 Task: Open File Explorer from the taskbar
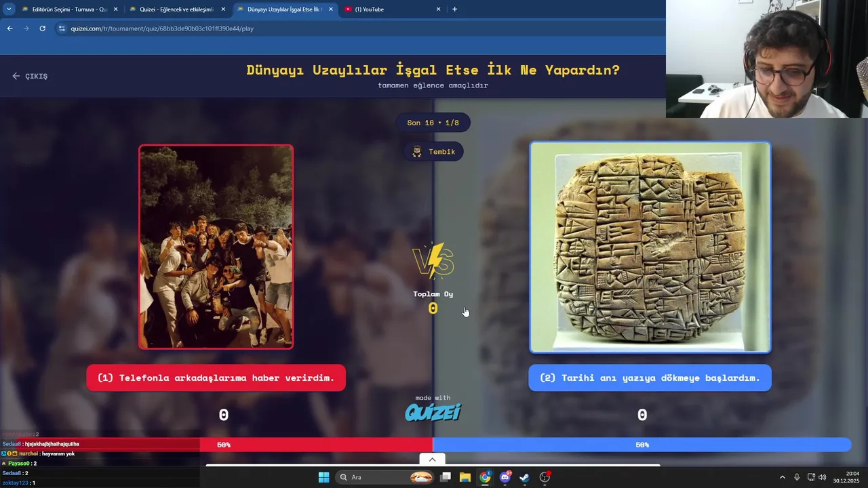click(465, 477)
